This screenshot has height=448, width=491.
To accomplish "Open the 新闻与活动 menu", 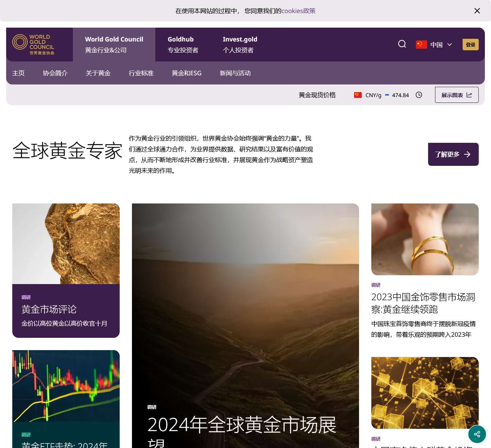I will pyautogui.click(x=235, y=73).
